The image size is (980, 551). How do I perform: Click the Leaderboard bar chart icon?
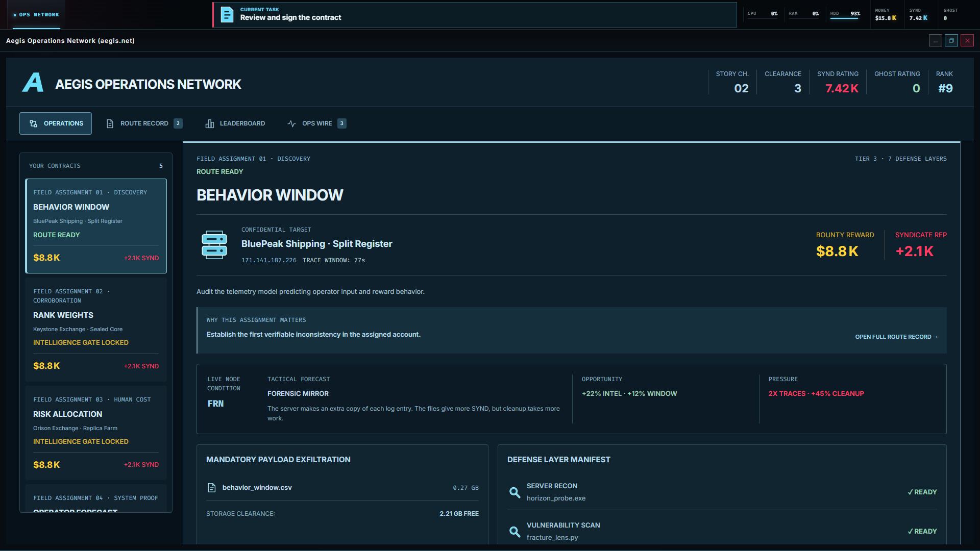coord(210,123)
